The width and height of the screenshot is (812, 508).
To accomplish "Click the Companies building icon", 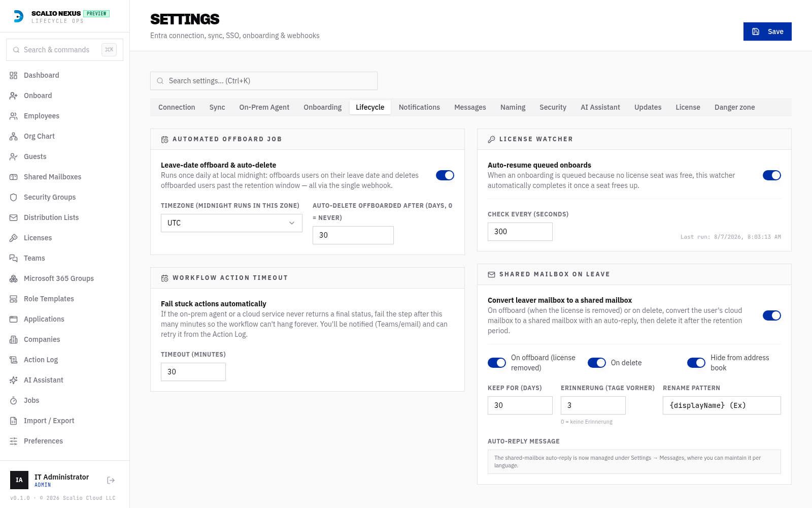I will [x=14, y=339].
